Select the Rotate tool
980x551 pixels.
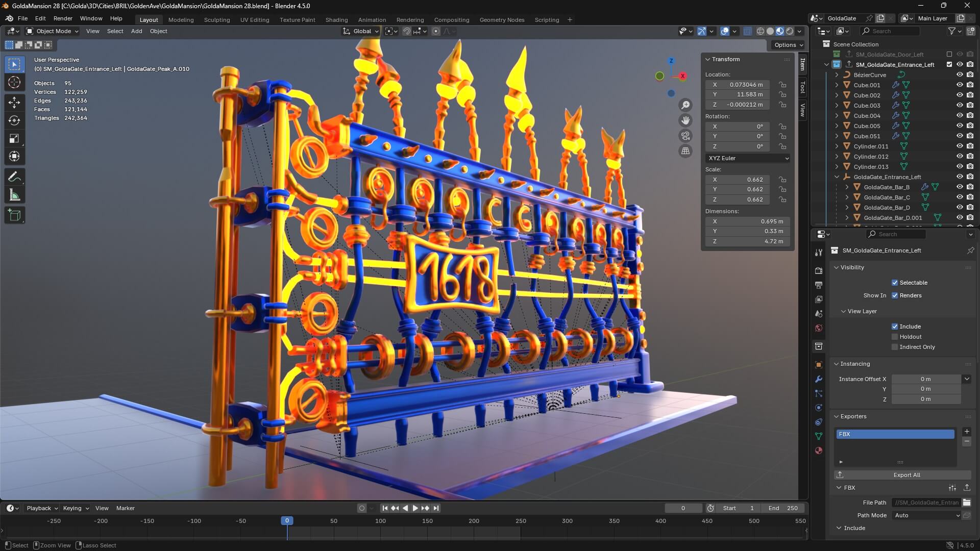tap(14, 121)
